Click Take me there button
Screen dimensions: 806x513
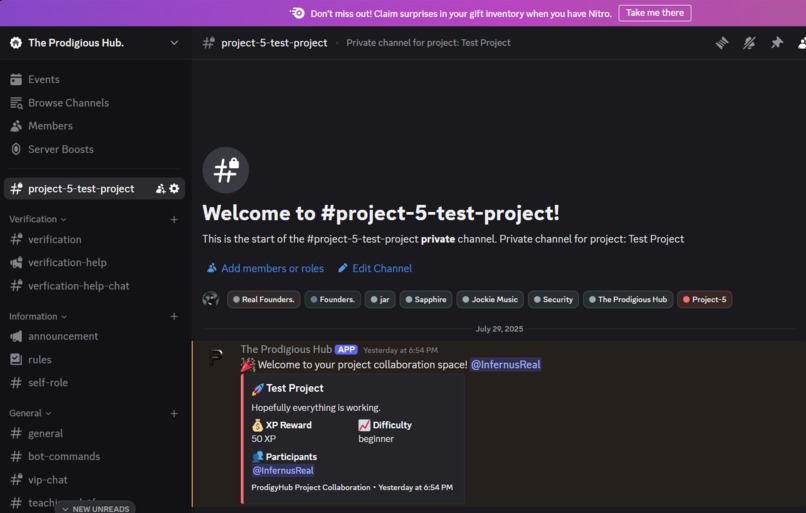tap(654, 13)
